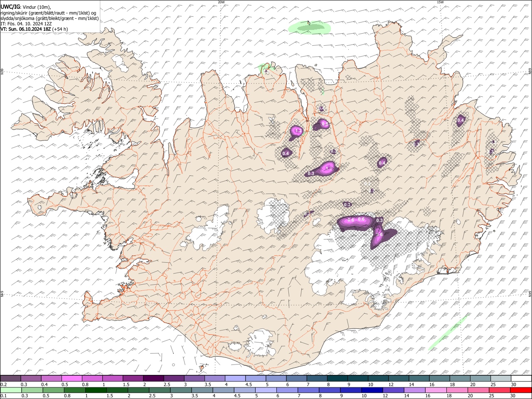Click the red-pink bottom legend swatch between 25 and 30
532x399 pixels.
[499, 390]
